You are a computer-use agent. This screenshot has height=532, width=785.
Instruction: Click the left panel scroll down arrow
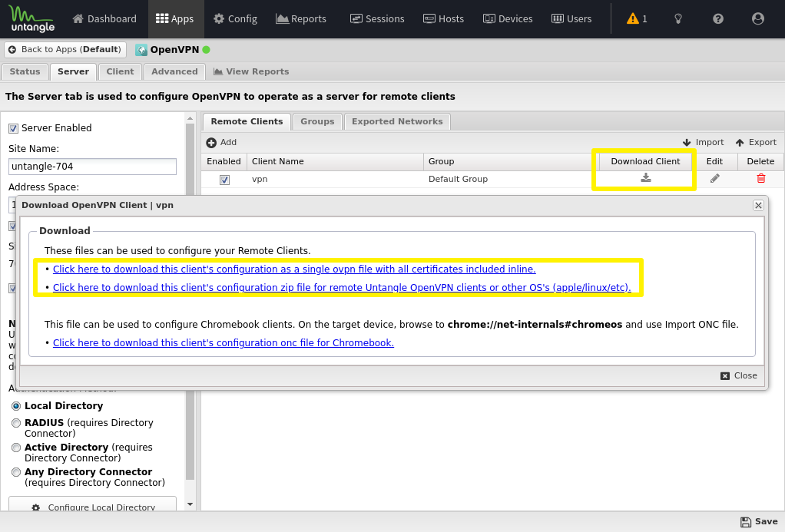click(190, 504)
